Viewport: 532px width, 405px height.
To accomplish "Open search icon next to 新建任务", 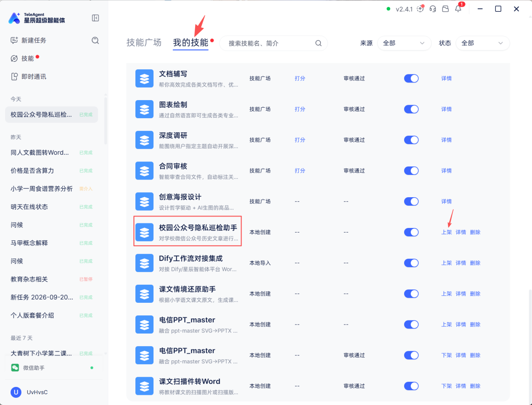I will point(95,40).
